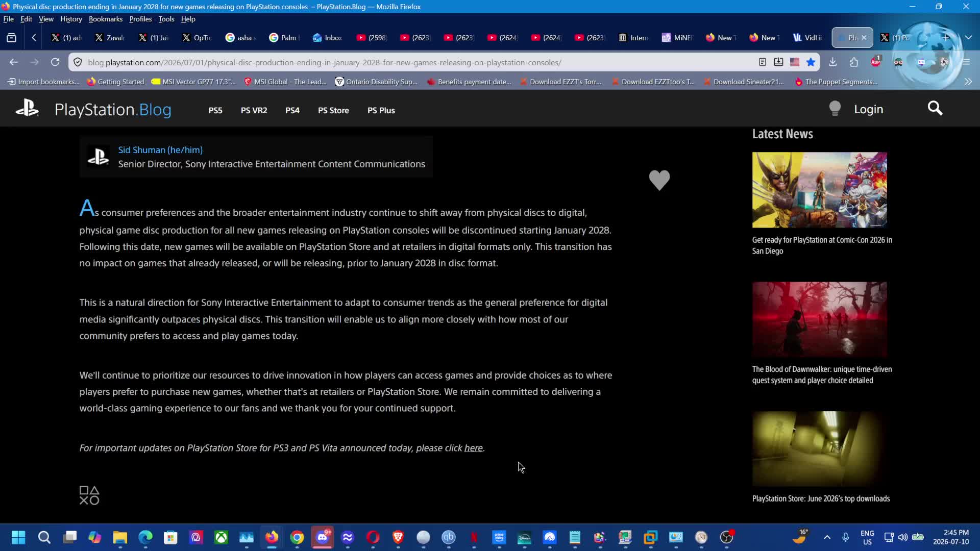This screenshot has width=980, height=551.
Task: Switch to the Inbox tab
Action: 328,38
